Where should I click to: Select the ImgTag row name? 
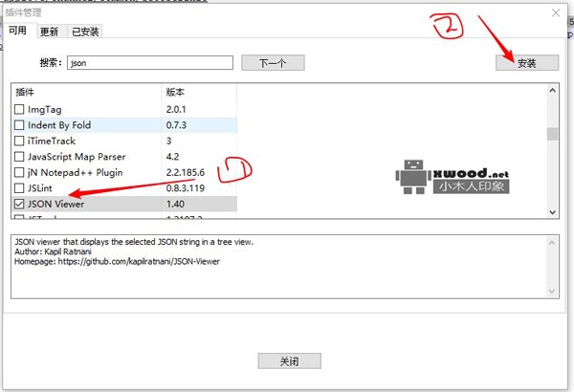(x=45, y=109)
